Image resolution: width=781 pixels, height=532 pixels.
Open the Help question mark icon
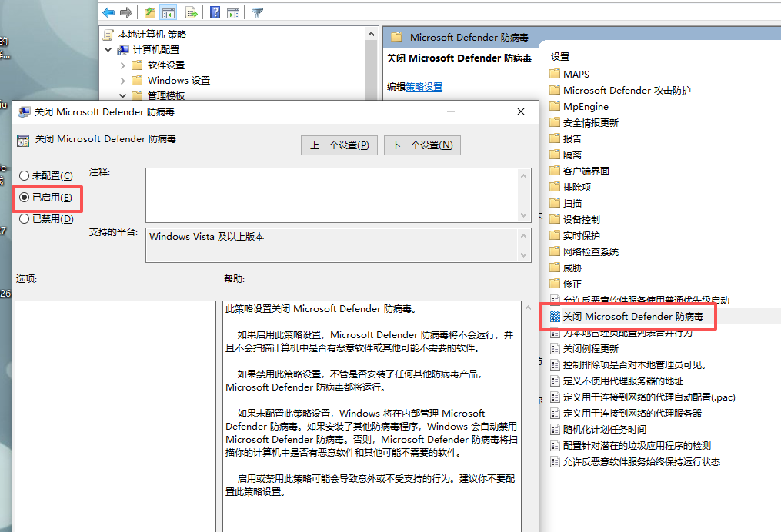coord(215,12)
